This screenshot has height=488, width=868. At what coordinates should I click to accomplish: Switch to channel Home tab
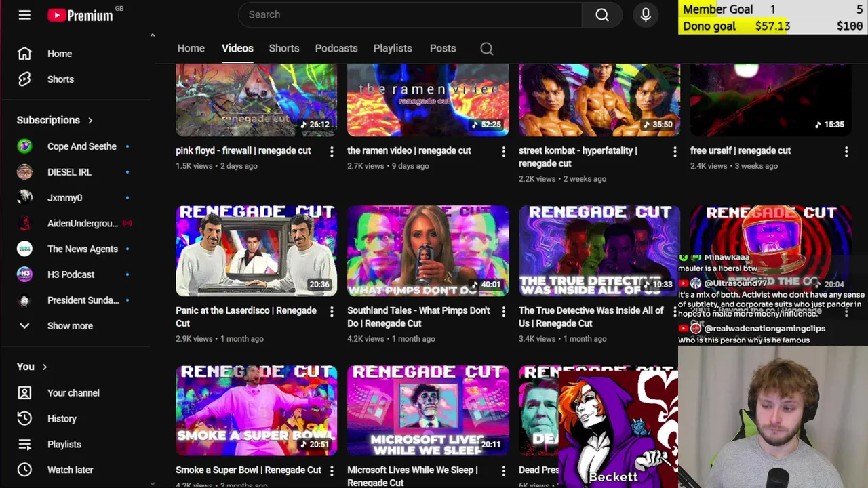[x=191, y=49]
